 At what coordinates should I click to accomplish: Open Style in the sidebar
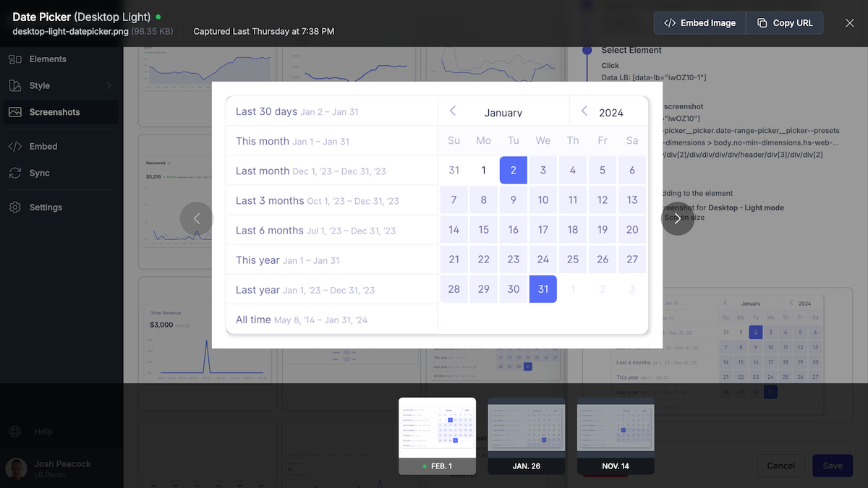pos(59,85)
